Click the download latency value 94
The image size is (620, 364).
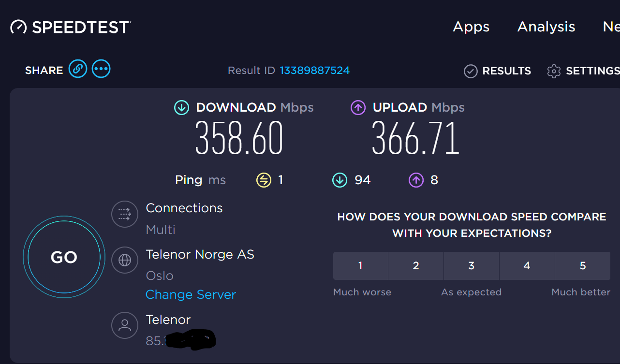363,180
